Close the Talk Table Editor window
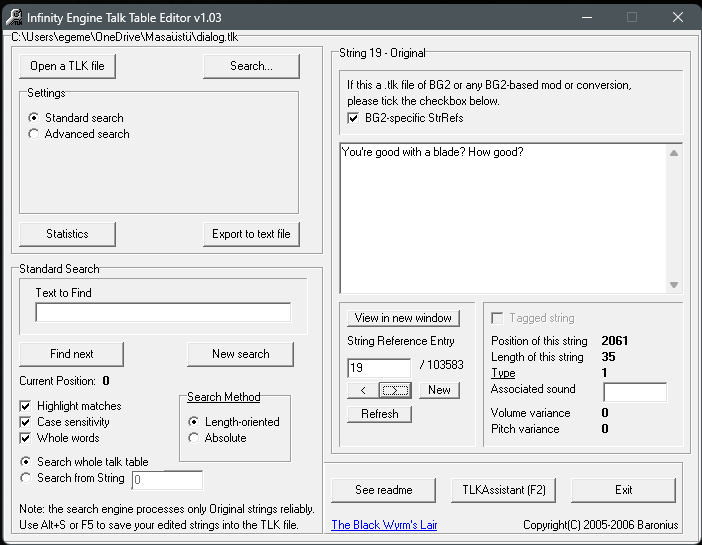This screenshot has height=545, width=702. 678,17
